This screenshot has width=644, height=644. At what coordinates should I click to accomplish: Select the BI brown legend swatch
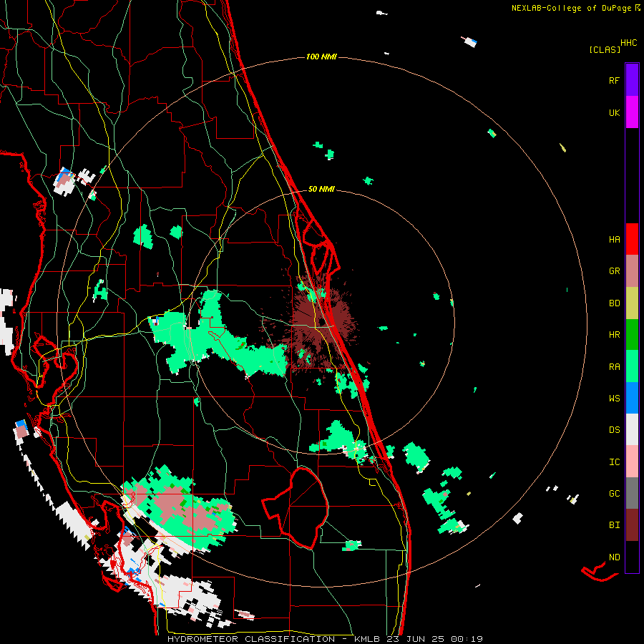632,525
